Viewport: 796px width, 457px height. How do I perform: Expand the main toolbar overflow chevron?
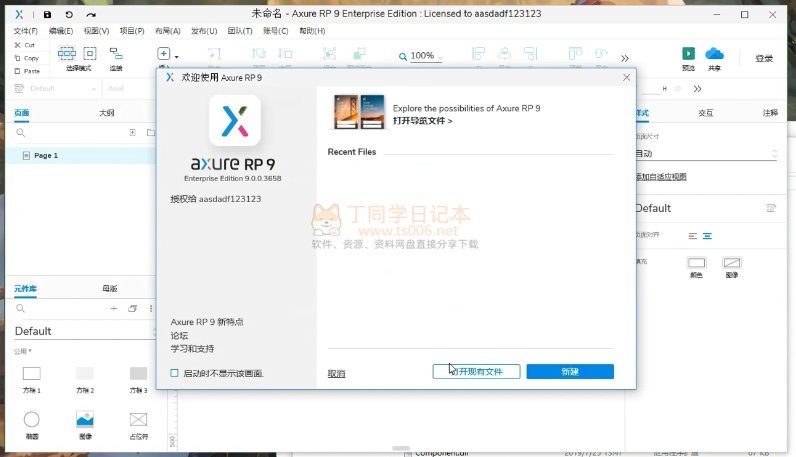pyautogui.click(x=625, y=58)
